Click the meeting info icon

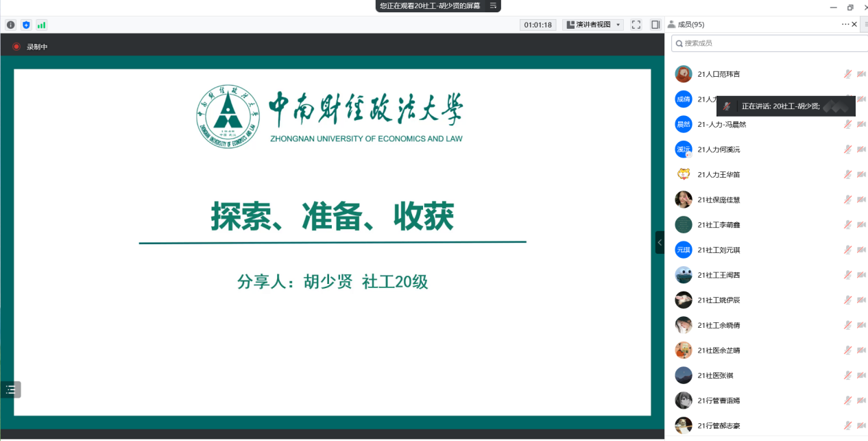[11, 25]
